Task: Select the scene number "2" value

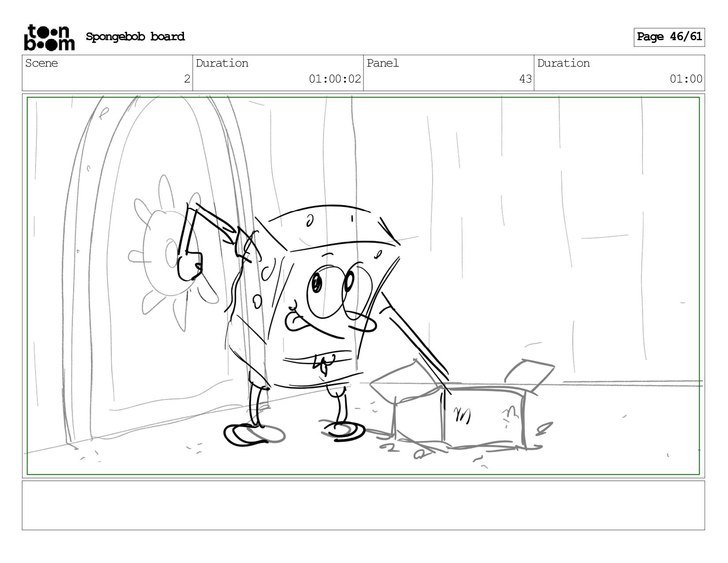Action: (187, 79)
